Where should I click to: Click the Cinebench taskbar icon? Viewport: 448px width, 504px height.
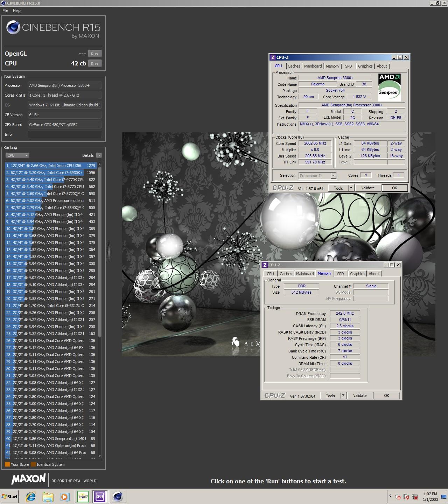pos(118,496)
